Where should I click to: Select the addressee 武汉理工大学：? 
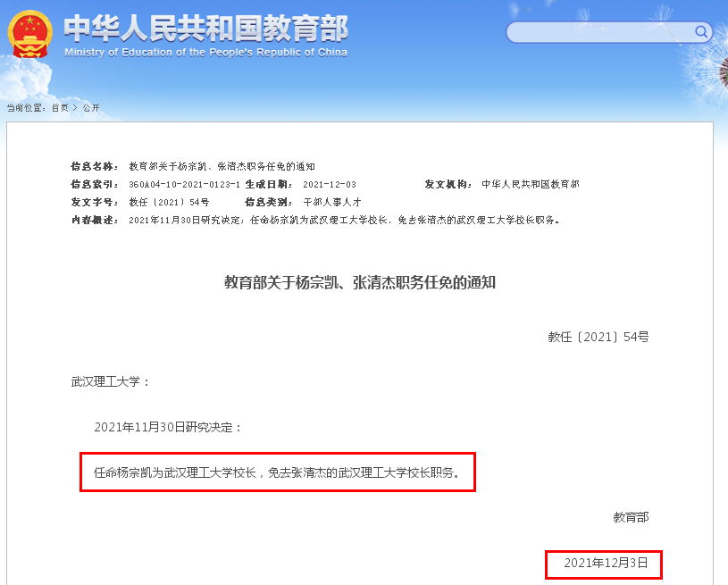click(110, 381)
